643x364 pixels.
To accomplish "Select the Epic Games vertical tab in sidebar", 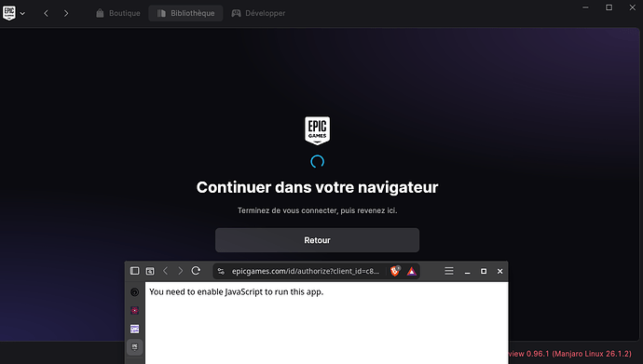I will coord(134,347).
